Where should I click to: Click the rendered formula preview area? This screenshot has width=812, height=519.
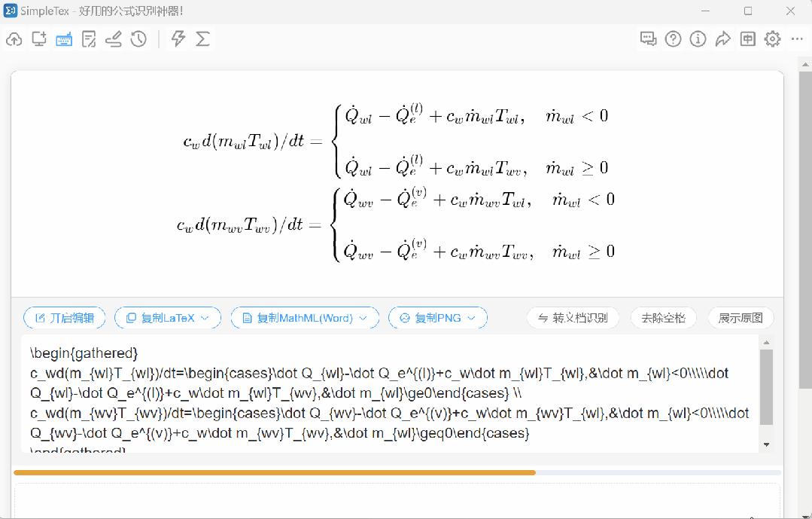[397, 184]
